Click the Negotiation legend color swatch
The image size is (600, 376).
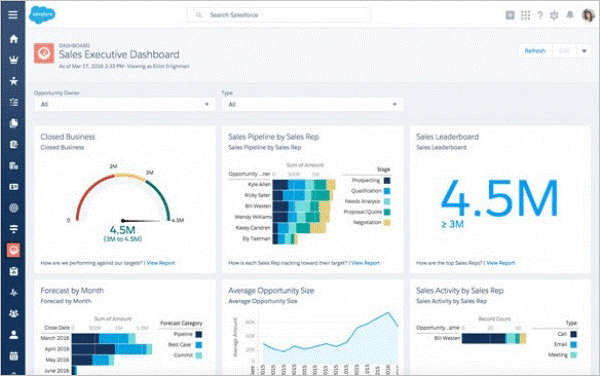click(387, 222)
